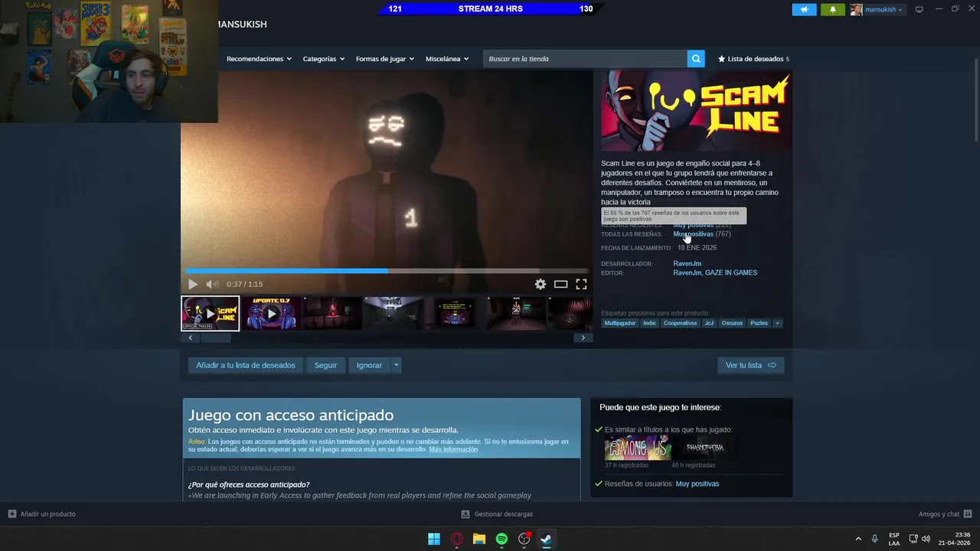Select the Multijugador tag
The width and height of the screenshot is (980, 551).
pos(620,323)
